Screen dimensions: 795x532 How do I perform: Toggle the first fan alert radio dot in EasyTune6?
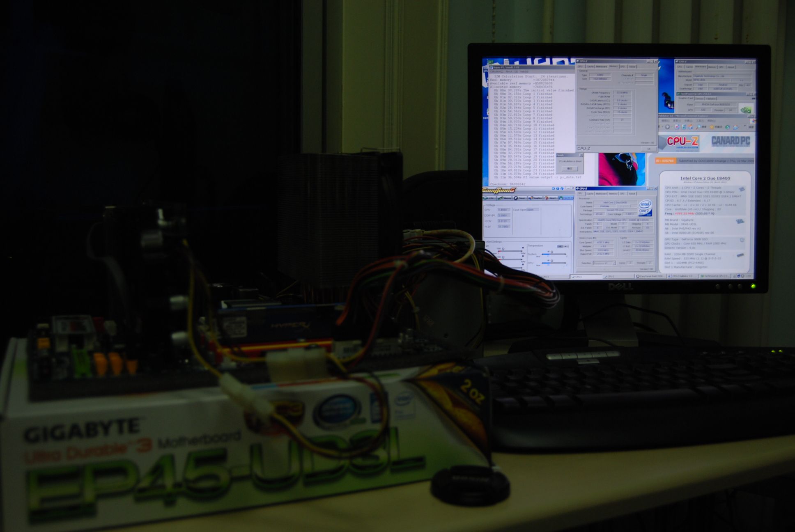[523, 248]
